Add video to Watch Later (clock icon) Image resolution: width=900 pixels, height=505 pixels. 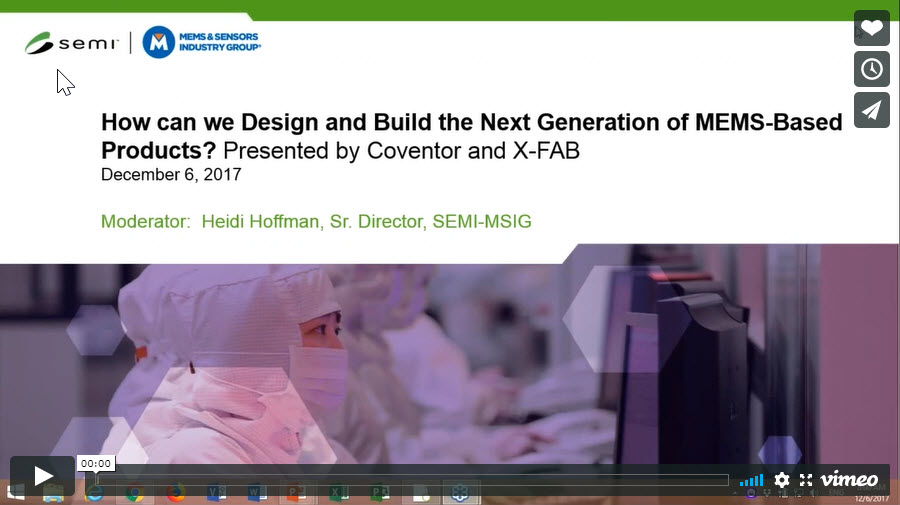pyautogui.click(x=871, y=69)
